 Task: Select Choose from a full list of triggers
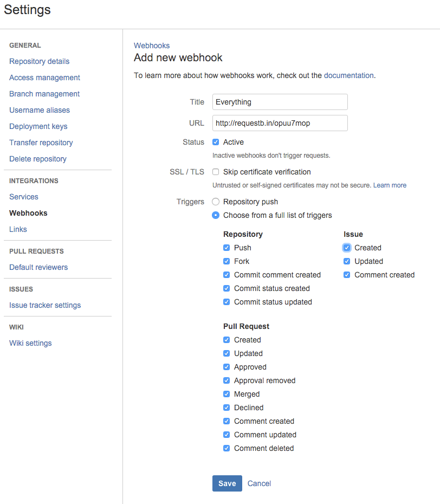tap(216, 215)
